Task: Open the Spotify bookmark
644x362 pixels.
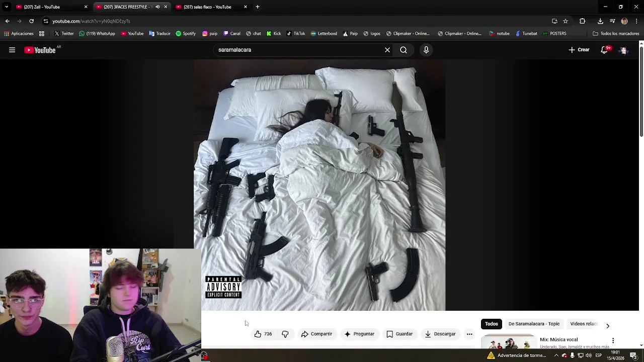Action: tap(186, 34)
